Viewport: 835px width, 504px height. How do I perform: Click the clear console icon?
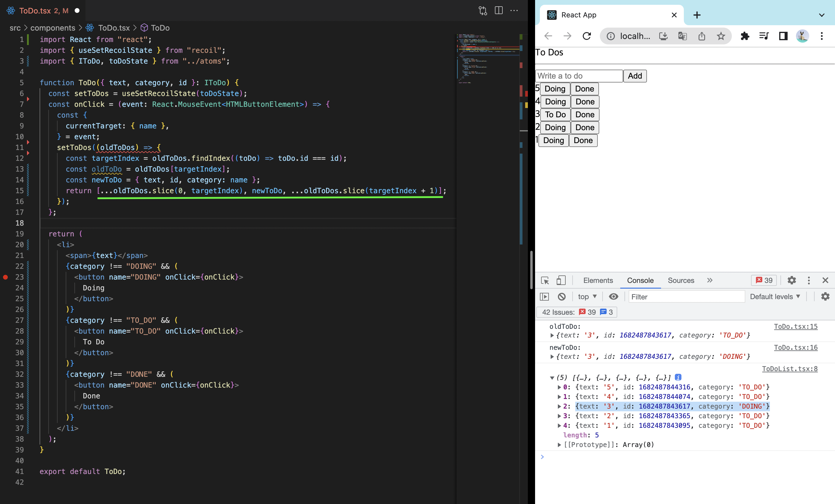pos(561,297)
